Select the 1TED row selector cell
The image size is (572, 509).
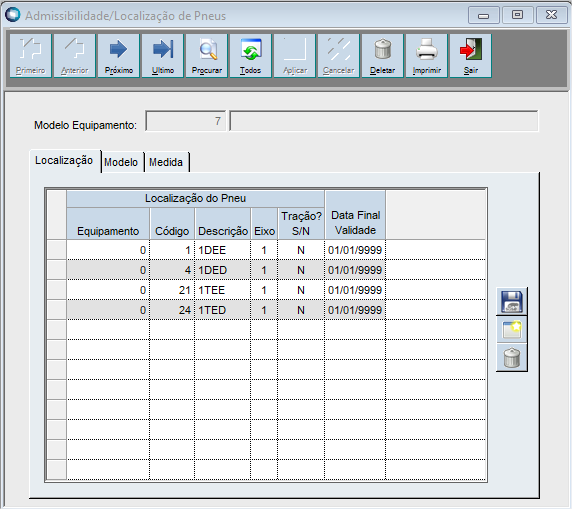(57, 310)
